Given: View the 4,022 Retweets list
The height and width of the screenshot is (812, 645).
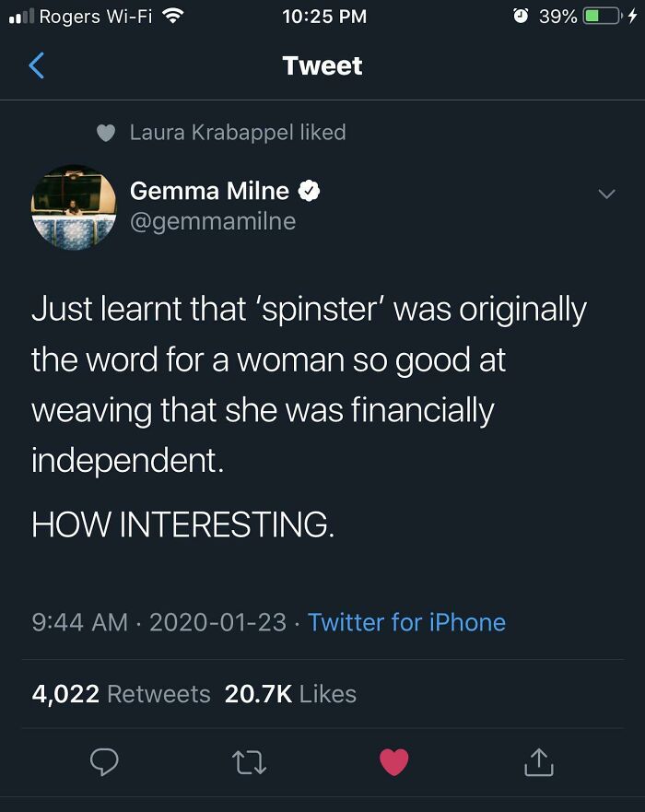Looking at the screenshot, I should coord(122,694).
